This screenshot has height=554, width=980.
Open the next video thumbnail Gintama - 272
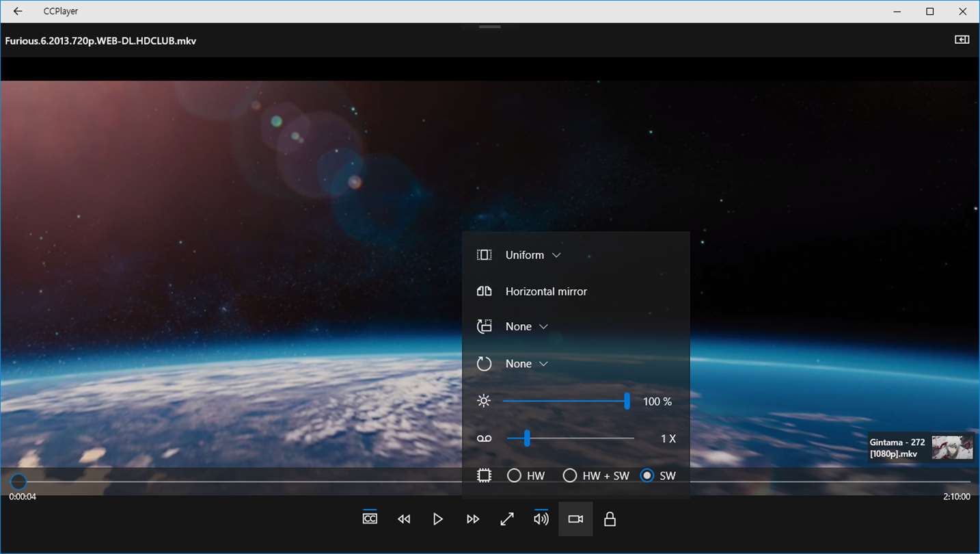[x=953, y=448]
